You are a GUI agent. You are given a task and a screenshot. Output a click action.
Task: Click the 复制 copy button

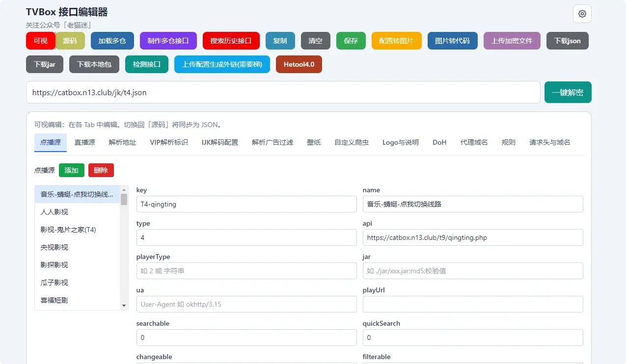[280, 41]
